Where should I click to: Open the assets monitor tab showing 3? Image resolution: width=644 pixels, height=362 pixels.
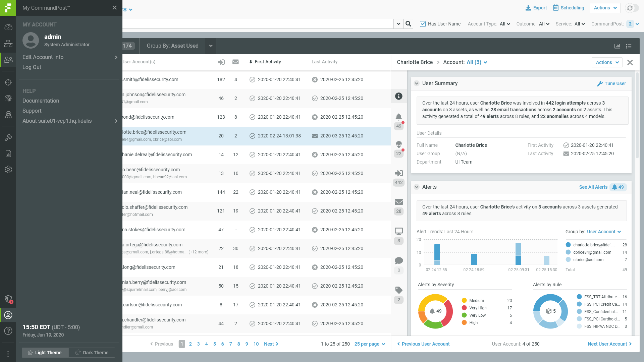pos(398,235)
